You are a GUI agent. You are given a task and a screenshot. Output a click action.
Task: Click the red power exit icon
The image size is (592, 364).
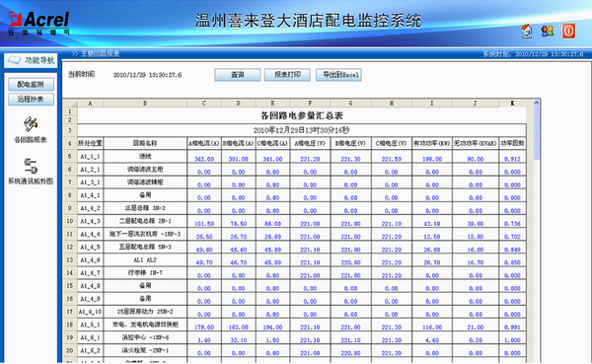coord(569,31)
